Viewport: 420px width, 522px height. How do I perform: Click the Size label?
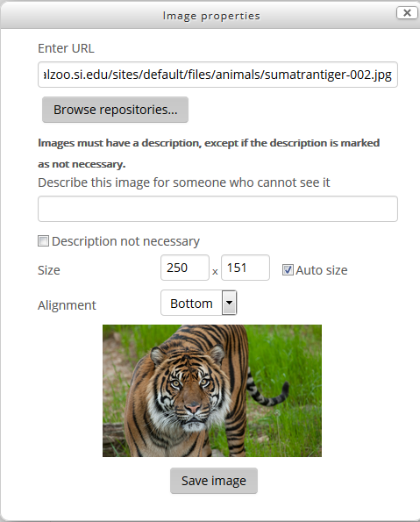tap(49, 270)
